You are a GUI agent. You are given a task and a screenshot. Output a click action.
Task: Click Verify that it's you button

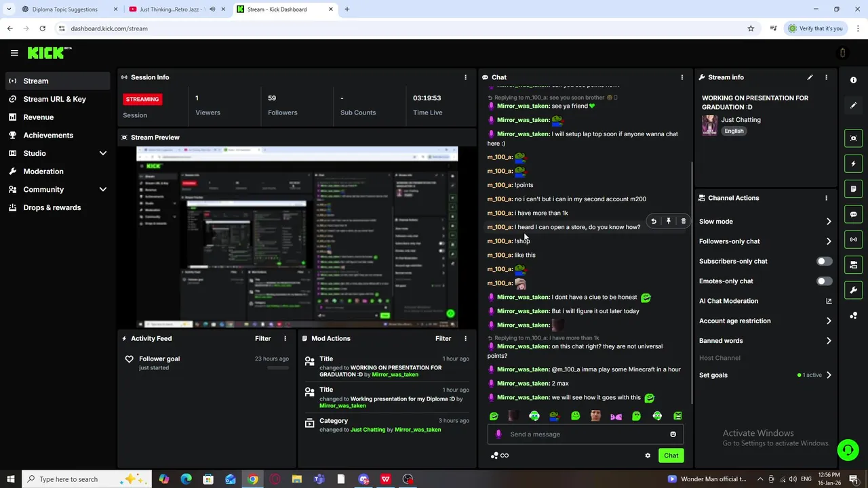[x=816, y=28]
